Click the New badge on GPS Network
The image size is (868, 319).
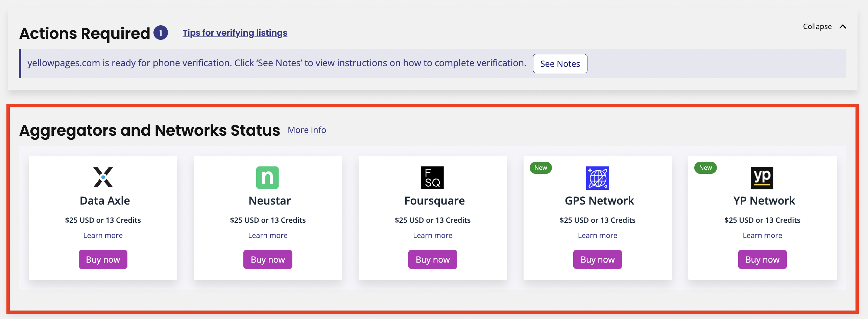tap(540, 168)
